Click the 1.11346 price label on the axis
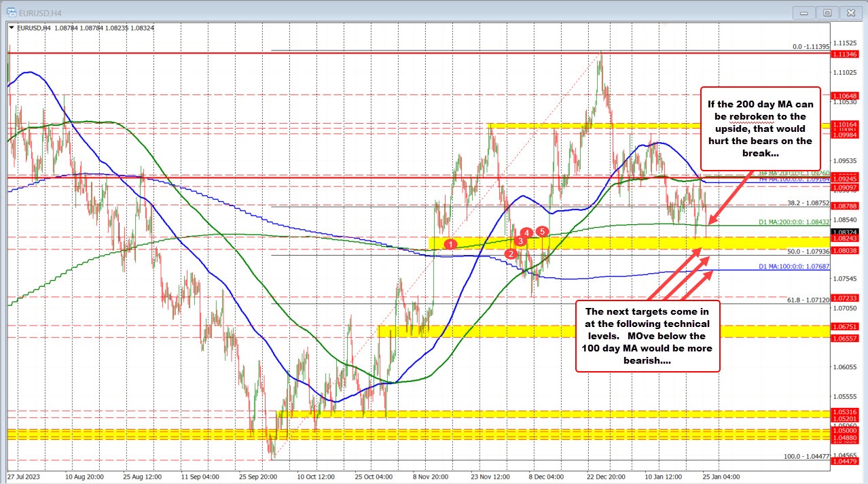The height and width of the screenshot is (484, 868). coord(844,54)
